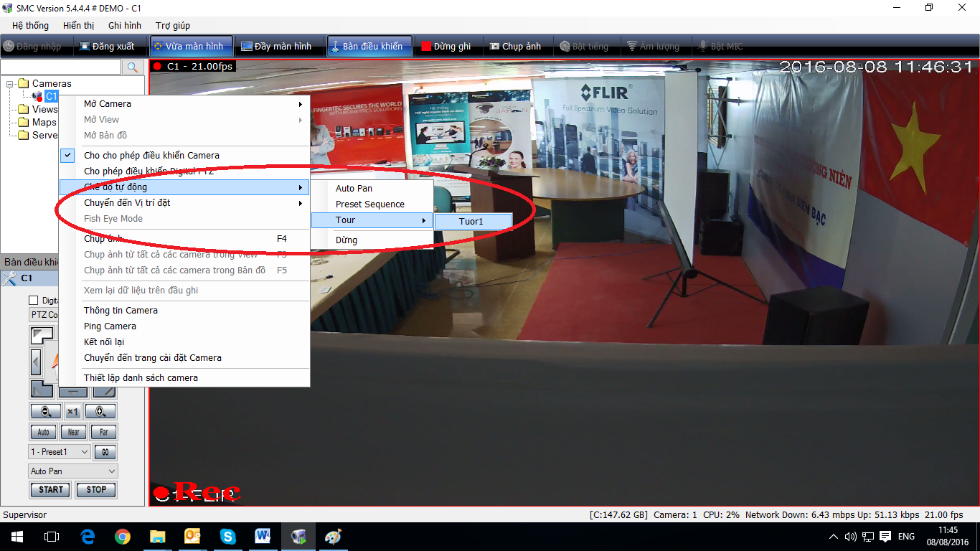980x551 pixels.
Task: Toggle Cho cho phép điều khiển Camera checked item
Action: tap(184, 155)
